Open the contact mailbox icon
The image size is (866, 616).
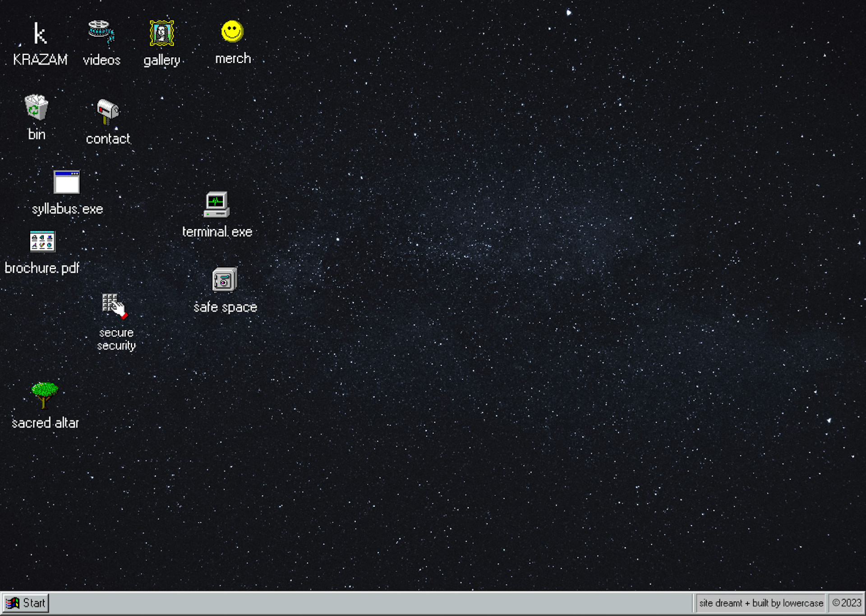tap(108, 111)
